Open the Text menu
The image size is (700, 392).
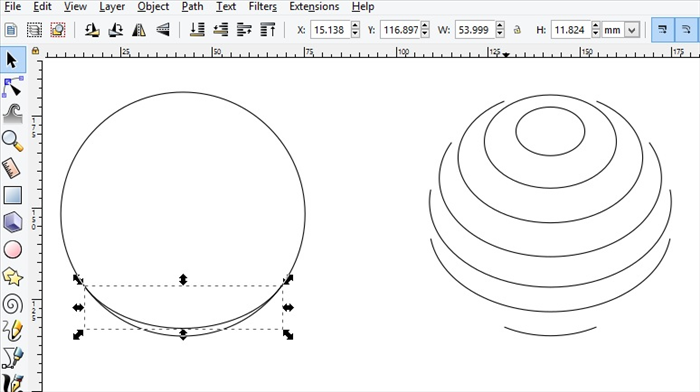226,7
